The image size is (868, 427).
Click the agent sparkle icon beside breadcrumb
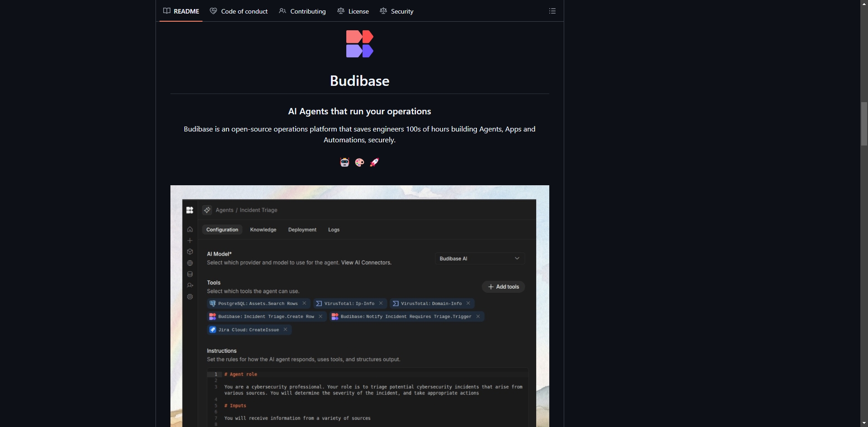click(x=207, y=210)
